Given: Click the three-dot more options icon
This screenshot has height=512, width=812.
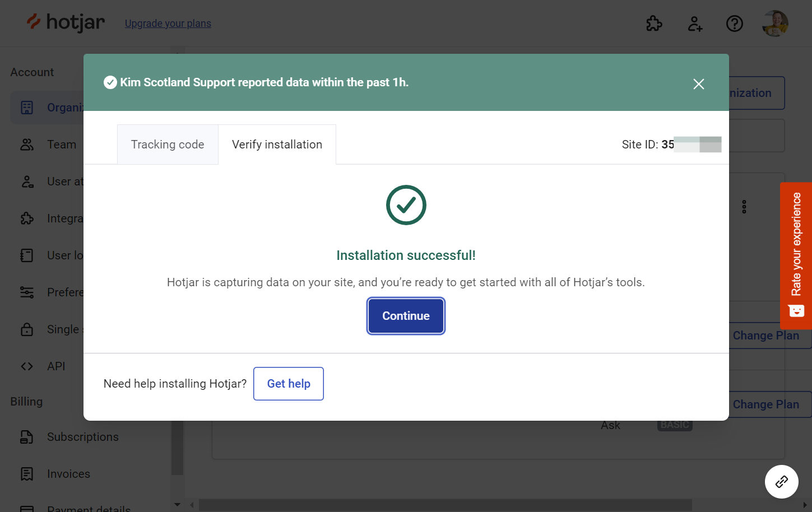Looking at the screenshot, I should tap(744, 207).
